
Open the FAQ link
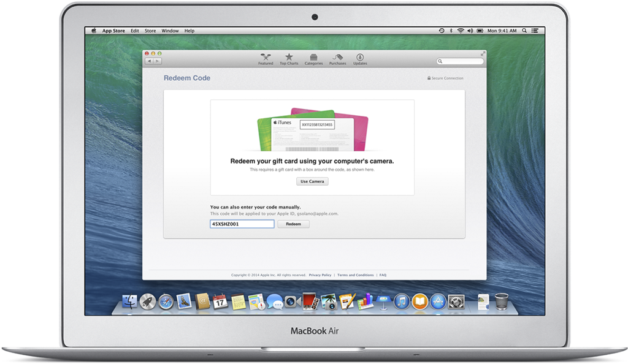(383, 275)
